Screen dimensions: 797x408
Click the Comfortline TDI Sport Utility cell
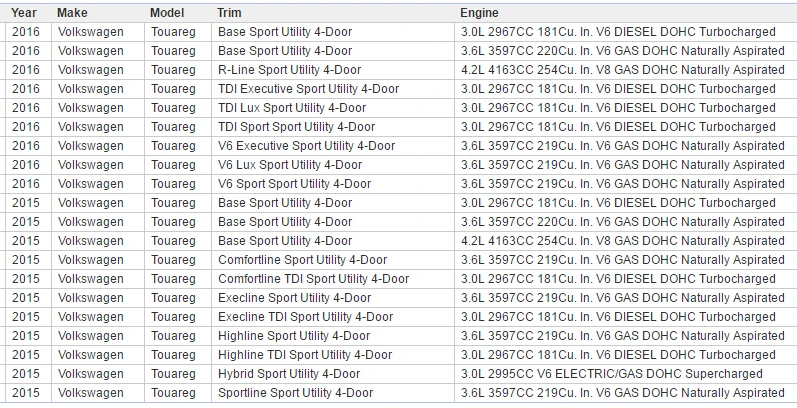tap(333, 279)
